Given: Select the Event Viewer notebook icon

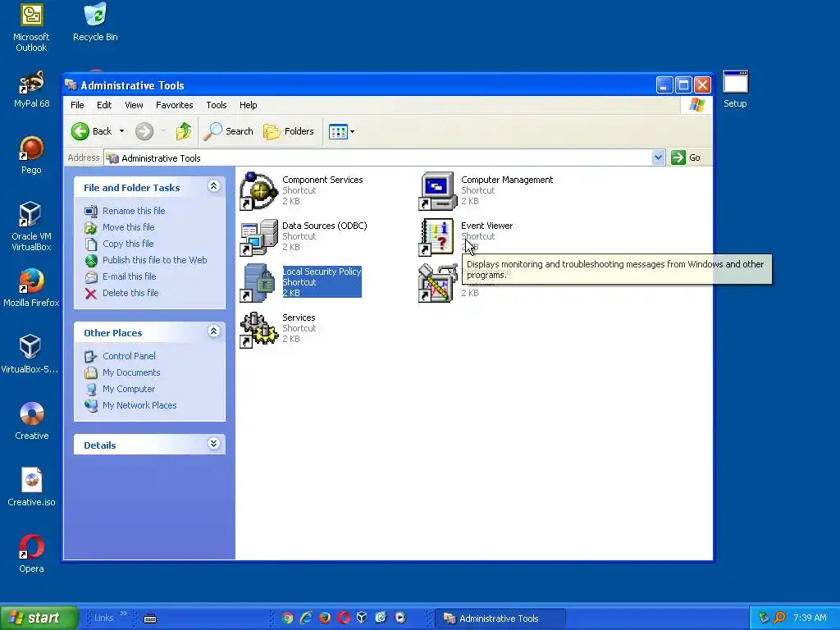Looking at the screenshot, I should click(x=437, y=237).
